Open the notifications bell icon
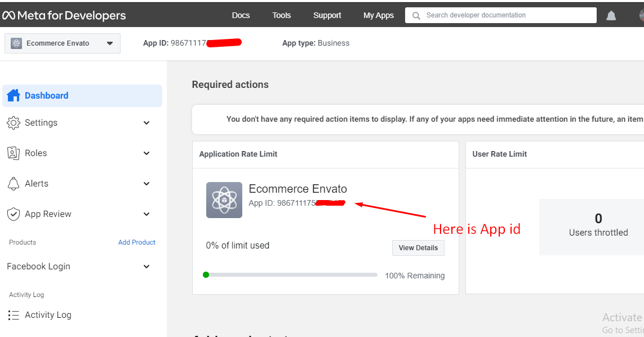Image resolution: width=644 pixels, height=337 pixels. click(611, 16)
